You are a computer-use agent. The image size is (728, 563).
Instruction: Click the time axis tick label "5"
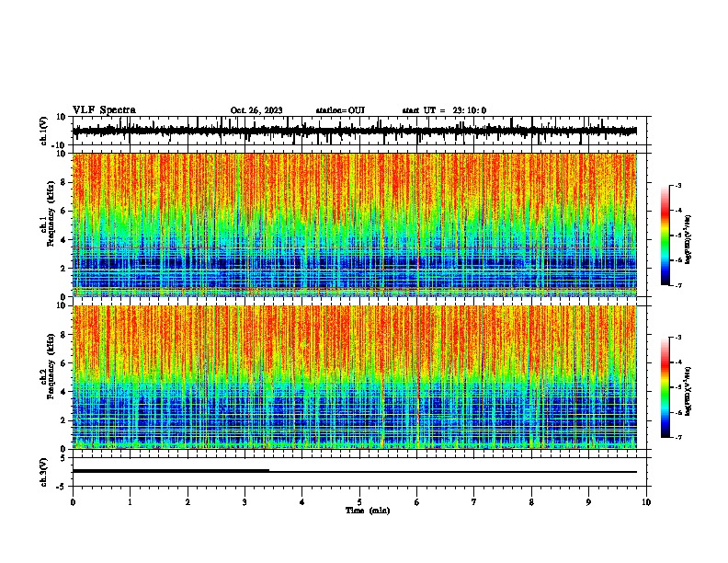(359, 502)
